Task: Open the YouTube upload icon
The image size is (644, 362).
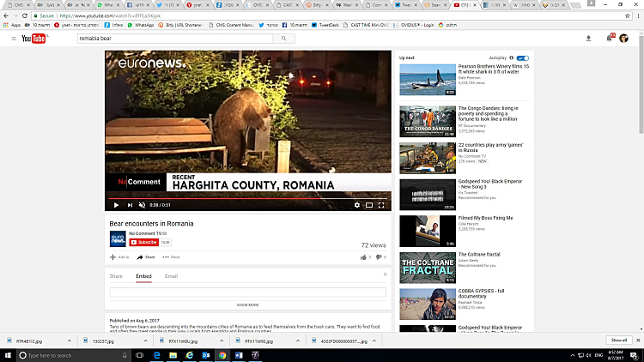Action: pos(588,39)
